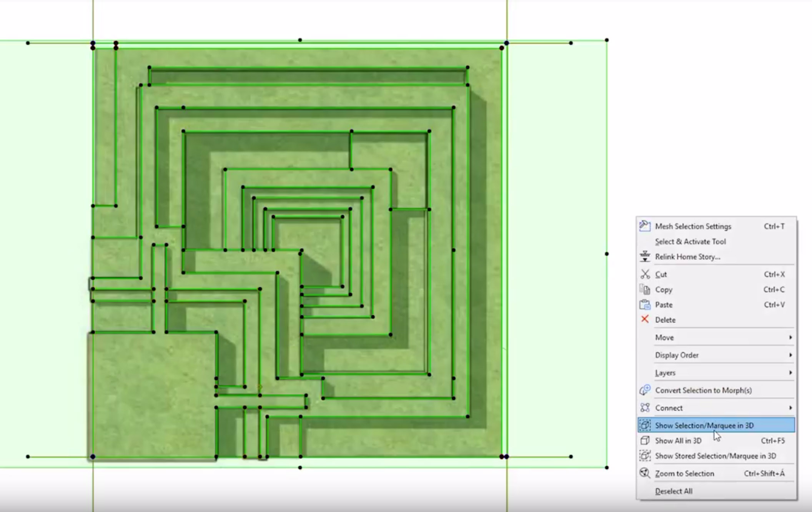The image size is (812, 512).
Task: Click the Convert Selection to Morph icon
Action: (645, 390)
